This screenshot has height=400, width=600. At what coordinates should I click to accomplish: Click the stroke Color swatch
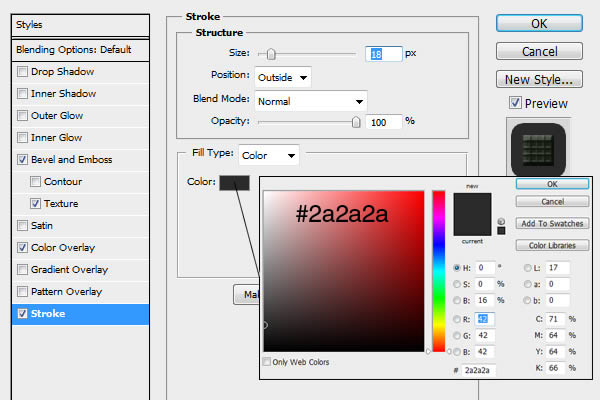tap(234, 181)
